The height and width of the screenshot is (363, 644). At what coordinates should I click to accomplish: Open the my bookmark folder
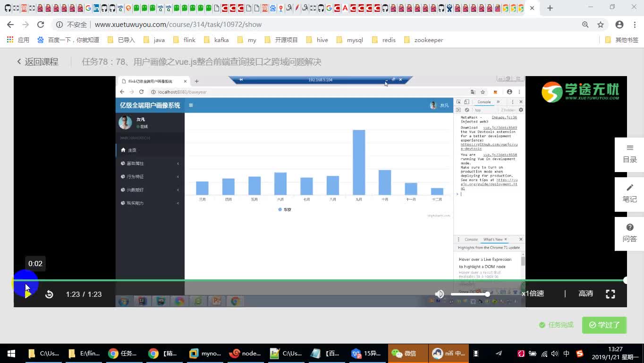click(x=247, y=40)
